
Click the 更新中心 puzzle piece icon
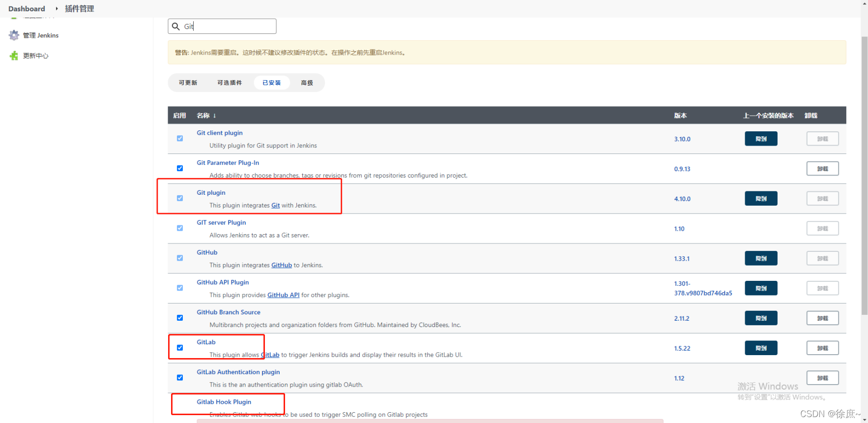[x=14, y=56]
